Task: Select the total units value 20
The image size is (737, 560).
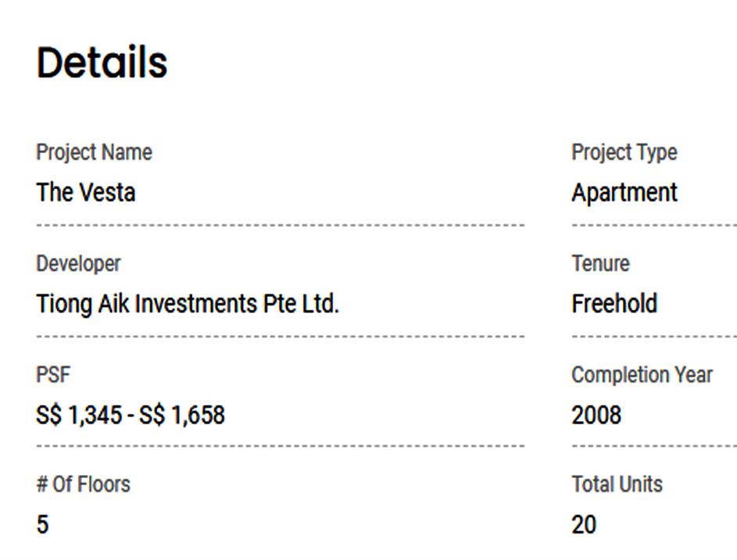Action: [x=584, y=524]
